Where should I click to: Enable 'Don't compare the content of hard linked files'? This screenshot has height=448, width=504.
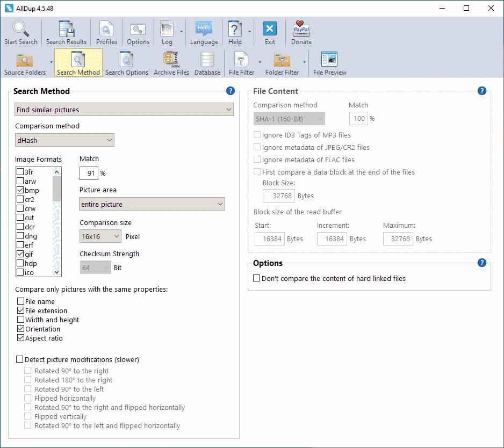point(256,278)
